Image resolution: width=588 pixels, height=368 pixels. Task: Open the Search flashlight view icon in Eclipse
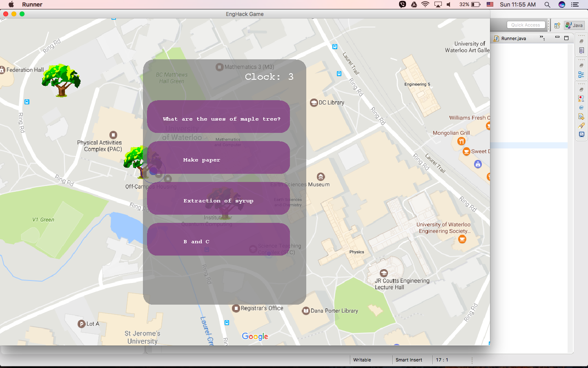click(x=581, y=126)
